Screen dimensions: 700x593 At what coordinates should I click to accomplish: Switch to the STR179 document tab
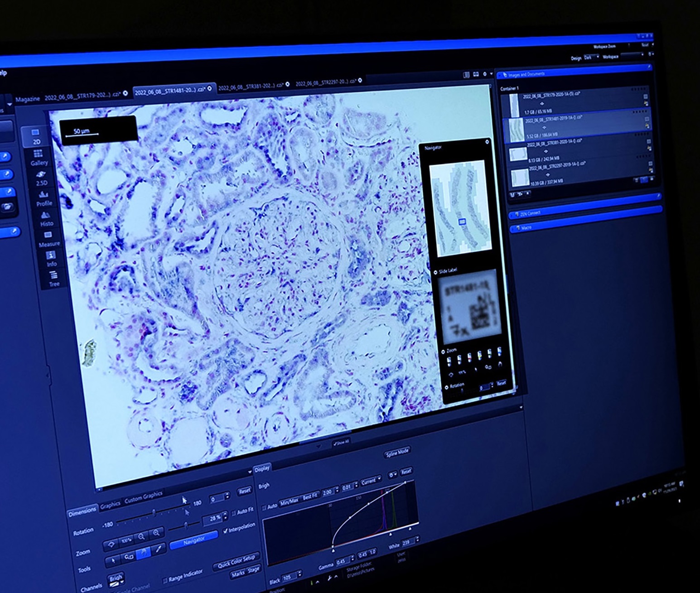tap(82, 96)
